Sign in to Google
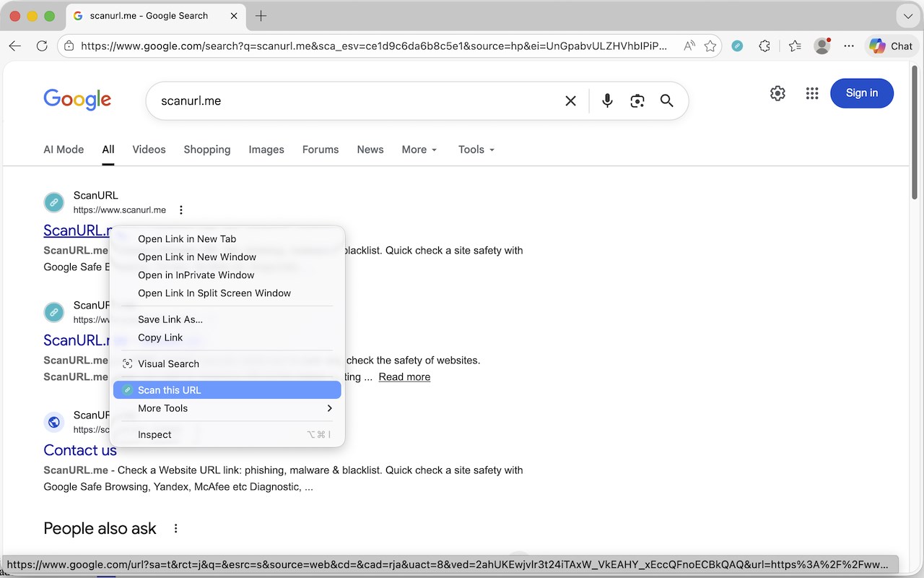The width and height of the screenshot is (924, 578). [x=862, y=93]
